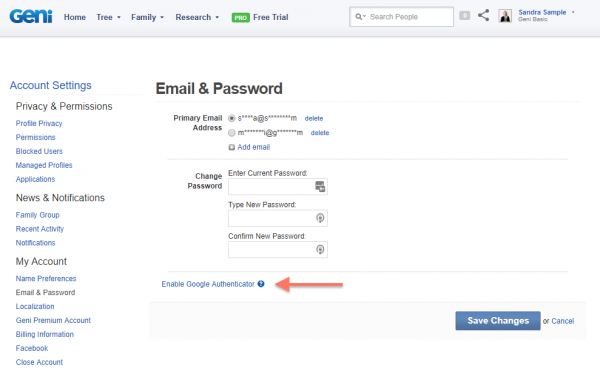The height and width of the screenshot is (383, 600).
Task: Click the key icon in Confirm New Password field
Action: pos(320,249)
